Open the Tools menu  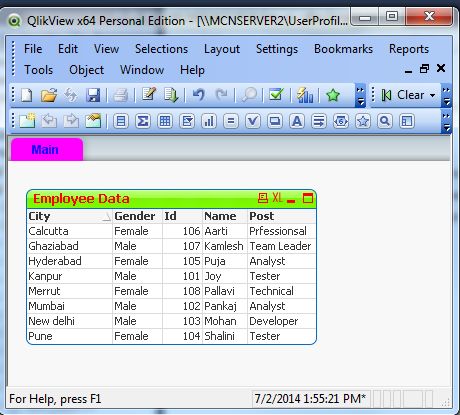point(38,70)
